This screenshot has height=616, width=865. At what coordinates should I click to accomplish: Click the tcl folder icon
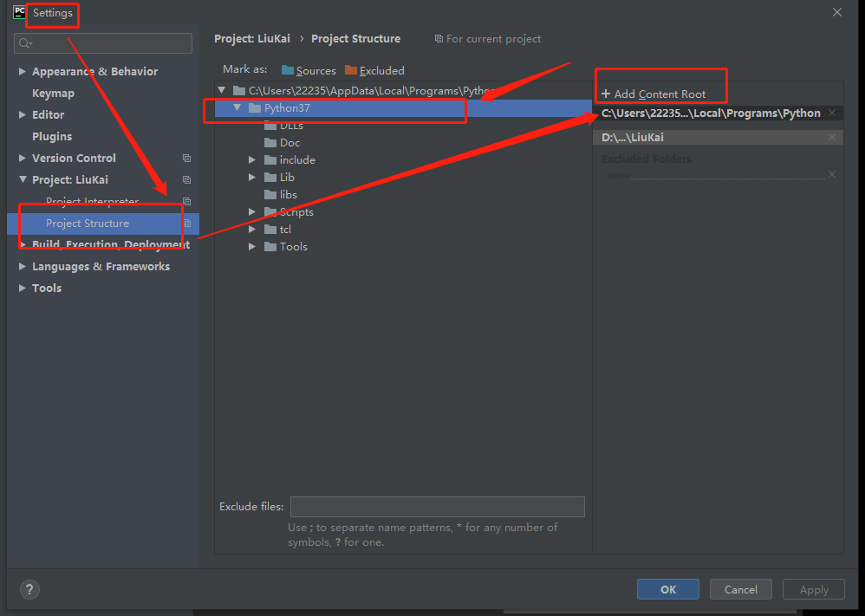[270, 230]
